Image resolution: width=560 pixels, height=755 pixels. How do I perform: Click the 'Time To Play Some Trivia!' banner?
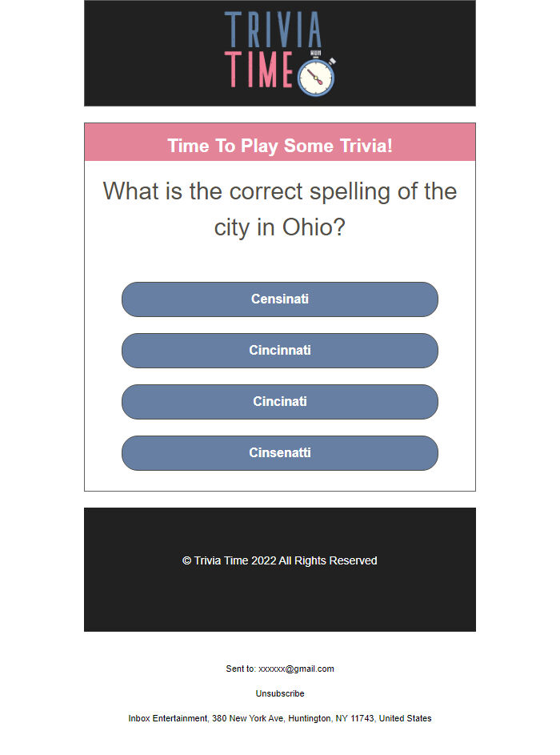pos(279,146)
